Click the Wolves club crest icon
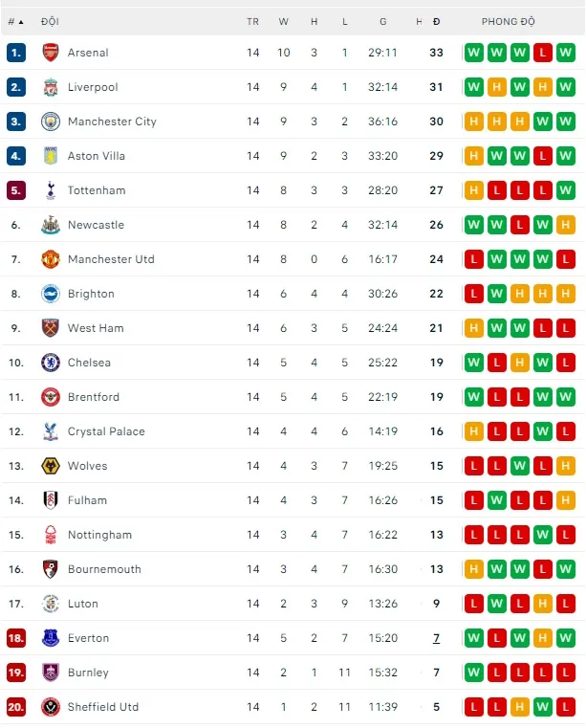 pos(51,466)
